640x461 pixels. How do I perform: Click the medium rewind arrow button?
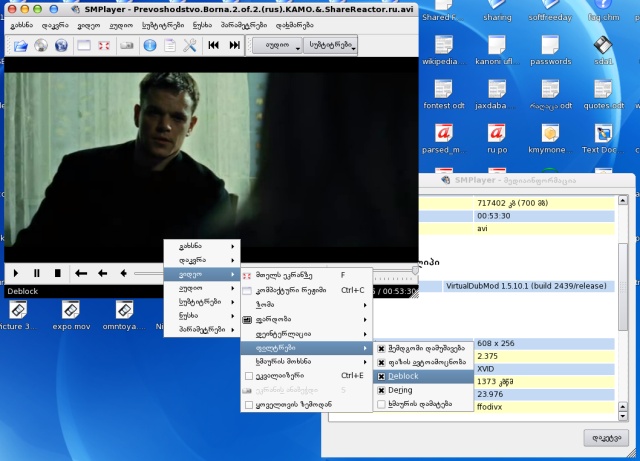click(102, 273)
